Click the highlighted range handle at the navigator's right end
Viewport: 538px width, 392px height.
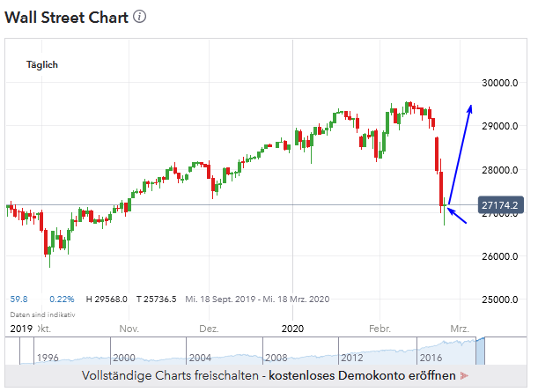point(480,351)
